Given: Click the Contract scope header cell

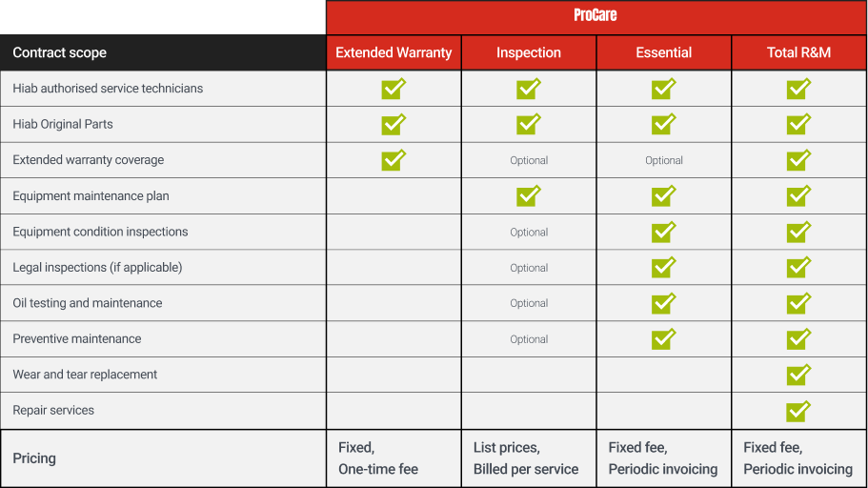Looking at the screenshot, I should pyautogui.click(x=163, y=52).
